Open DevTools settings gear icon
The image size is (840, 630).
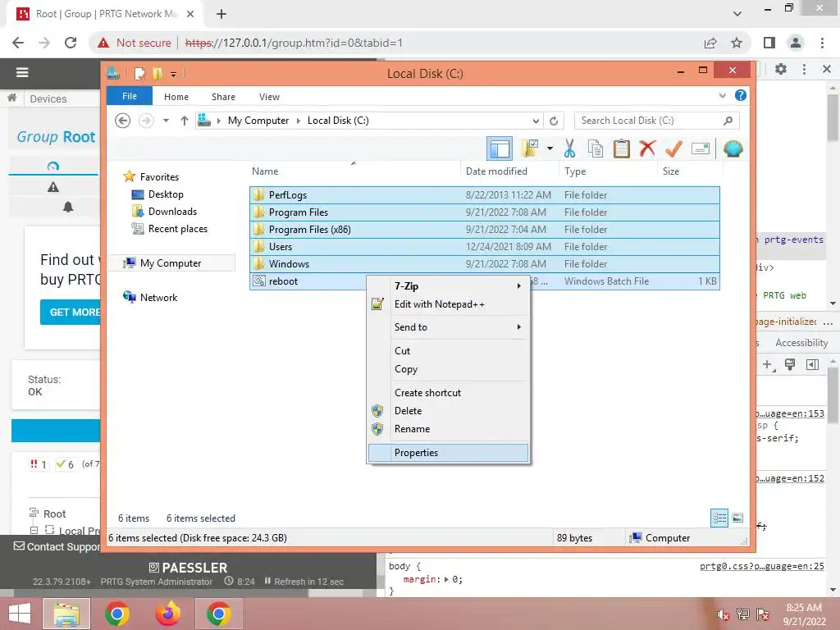781,69
